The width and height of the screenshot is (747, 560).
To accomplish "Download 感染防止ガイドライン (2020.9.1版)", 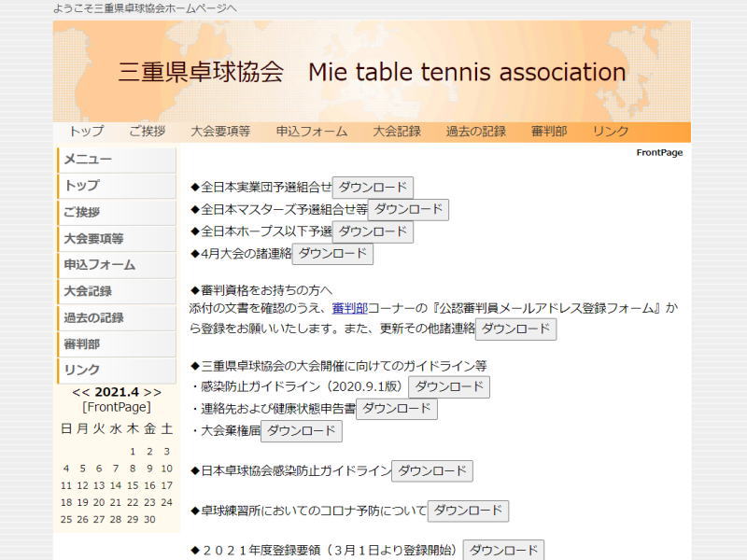I will click(449, 386).
